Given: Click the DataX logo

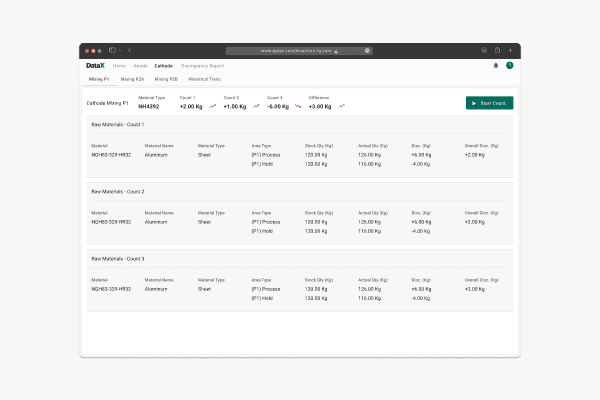Looking at the screenshot, I should tap(95, 65).
